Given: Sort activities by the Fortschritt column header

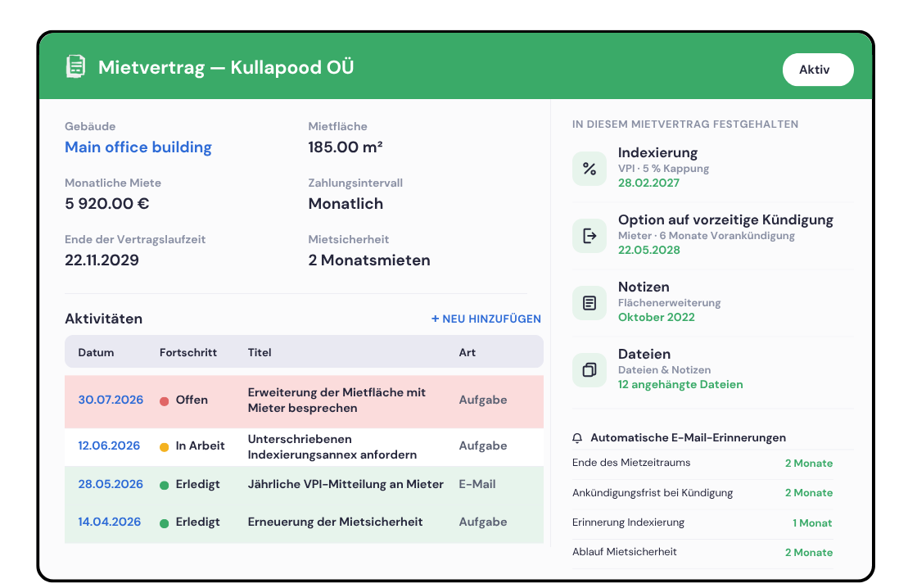Looking at the screenshot, I should coord(187,353).
